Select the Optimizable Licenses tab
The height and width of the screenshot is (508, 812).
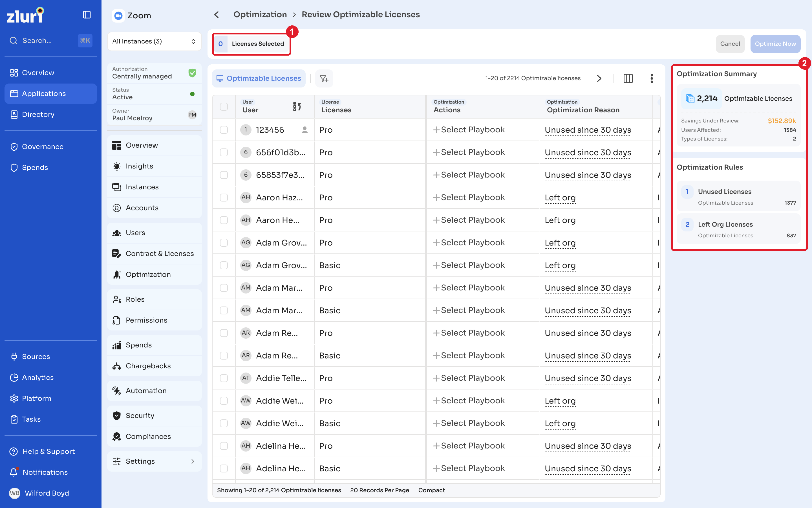point(259,78)
